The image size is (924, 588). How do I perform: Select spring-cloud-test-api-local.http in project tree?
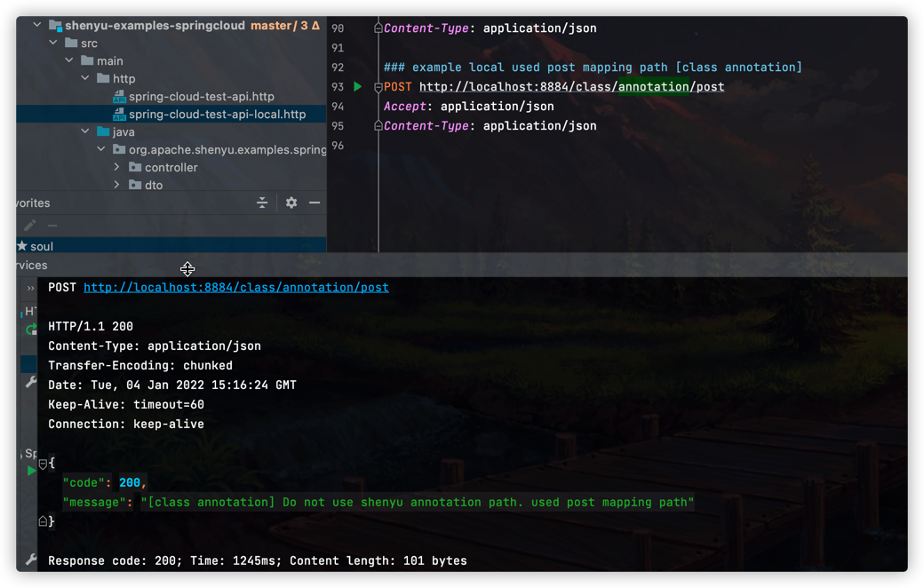[x=217, y=114]
